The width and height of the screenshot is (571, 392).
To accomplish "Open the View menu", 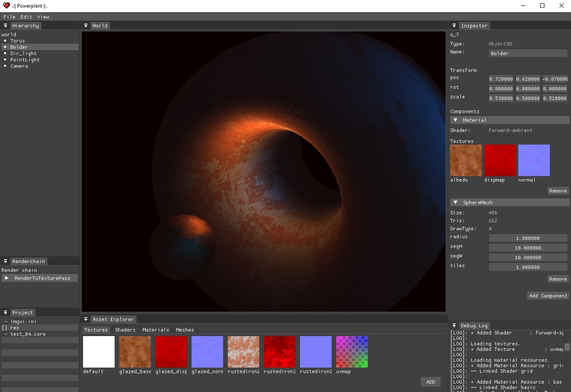I will click(43, 17).
